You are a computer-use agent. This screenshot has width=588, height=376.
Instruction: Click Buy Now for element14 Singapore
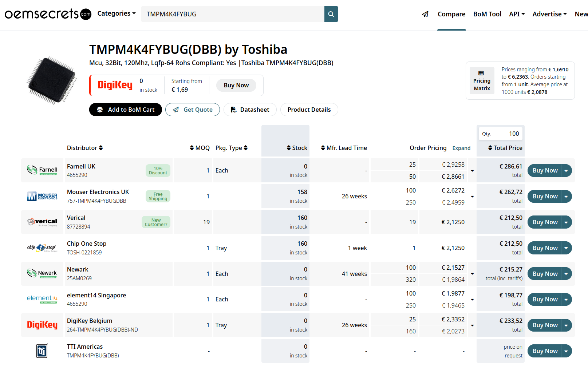click(x=545, y=299)
